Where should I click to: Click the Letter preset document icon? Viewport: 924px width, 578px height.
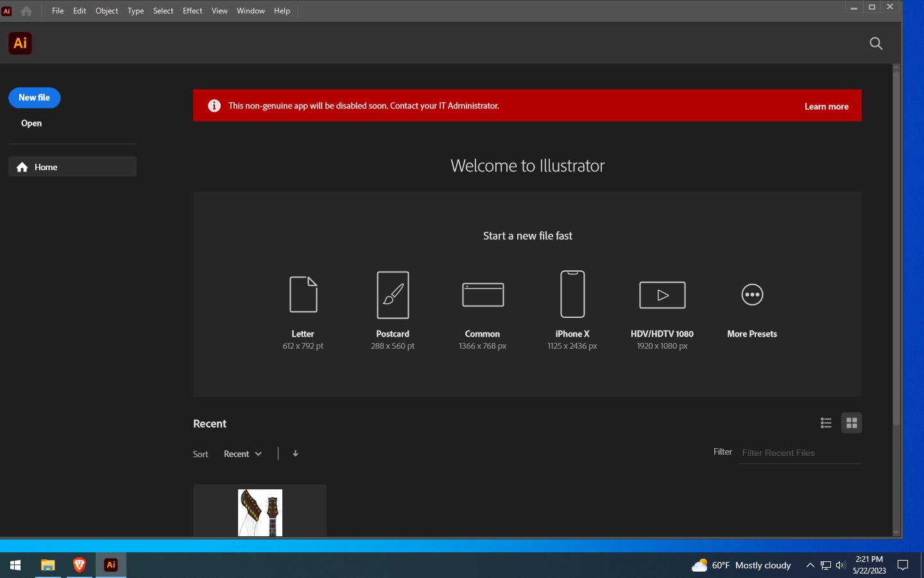point(304,295)
